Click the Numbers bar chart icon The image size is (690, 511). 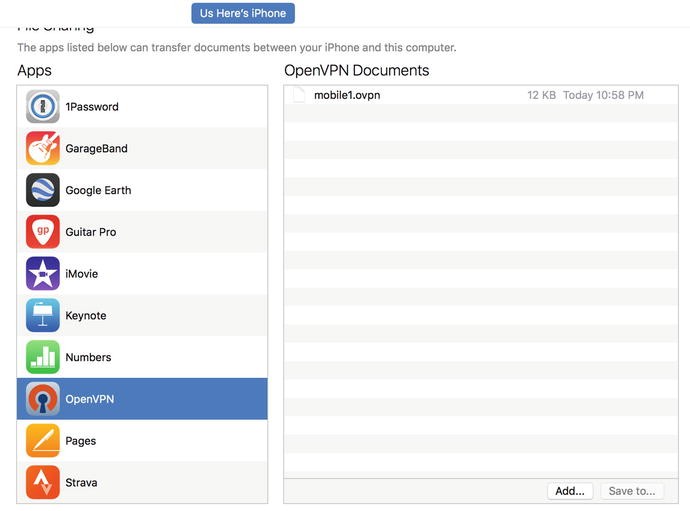43,357
